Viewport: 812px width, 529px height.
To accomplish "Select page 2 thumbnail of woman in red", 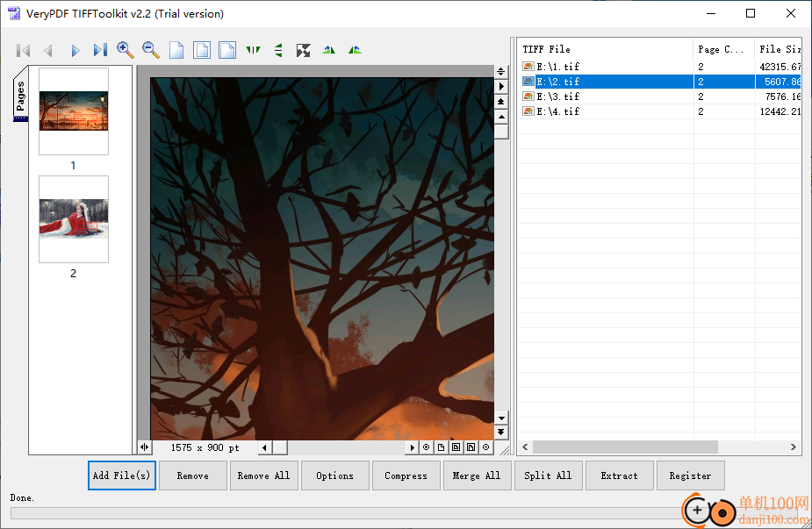I will pos(74,219).
